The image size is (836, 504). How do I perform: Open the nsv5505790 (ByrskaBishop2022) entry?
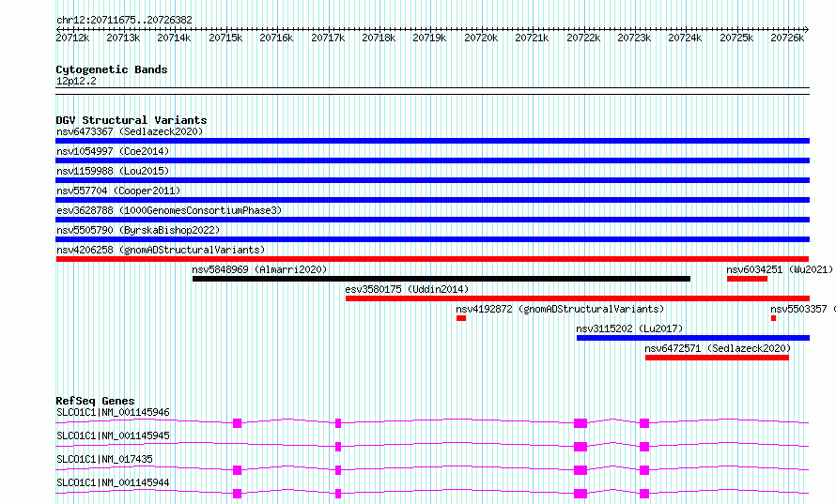[x=138, y=230]
